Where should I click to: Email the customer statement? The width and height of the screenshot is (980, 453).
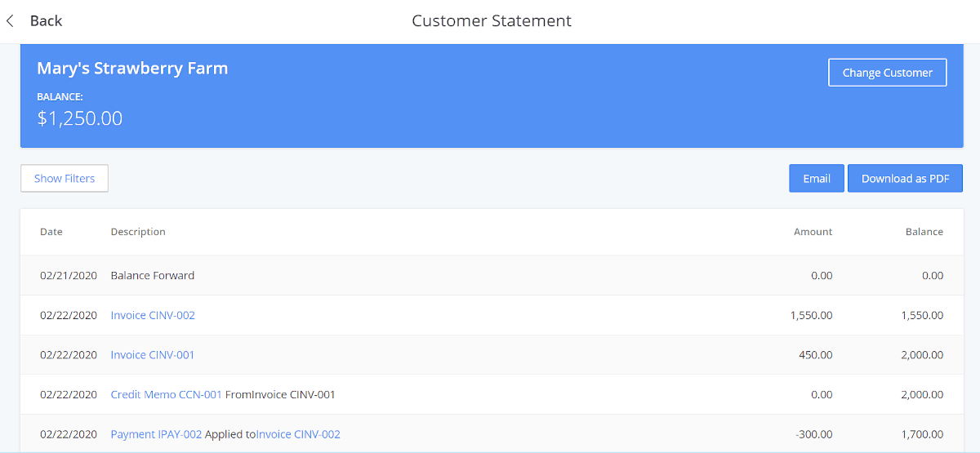[x=816, y=178]
